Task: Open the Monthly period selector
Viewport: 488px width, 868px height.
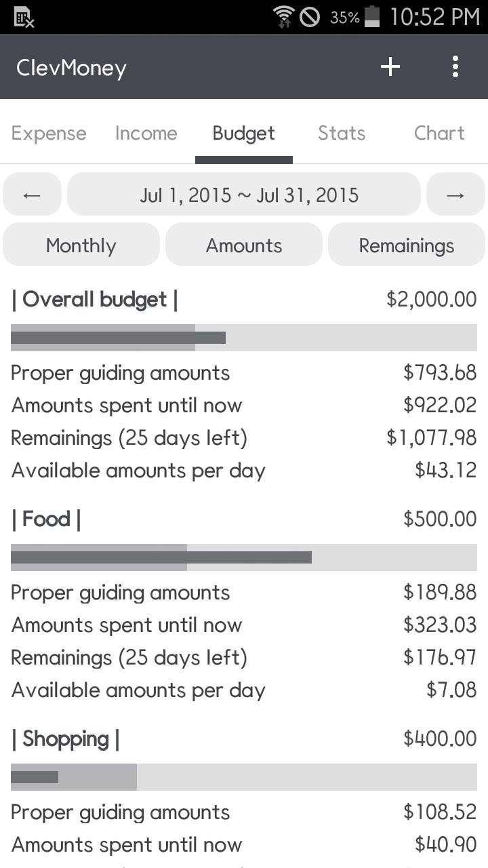Action: tap(81, 245)
